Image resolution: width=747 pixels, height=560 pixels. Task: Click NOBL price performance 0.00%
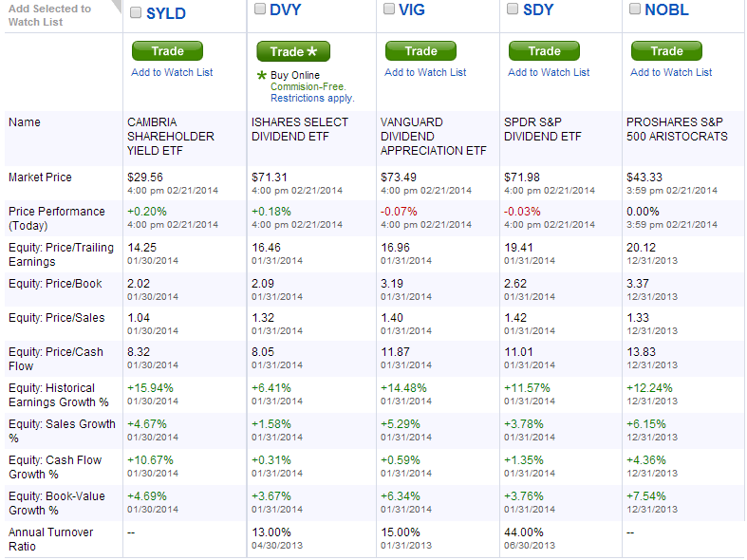(x=644, y=212)
